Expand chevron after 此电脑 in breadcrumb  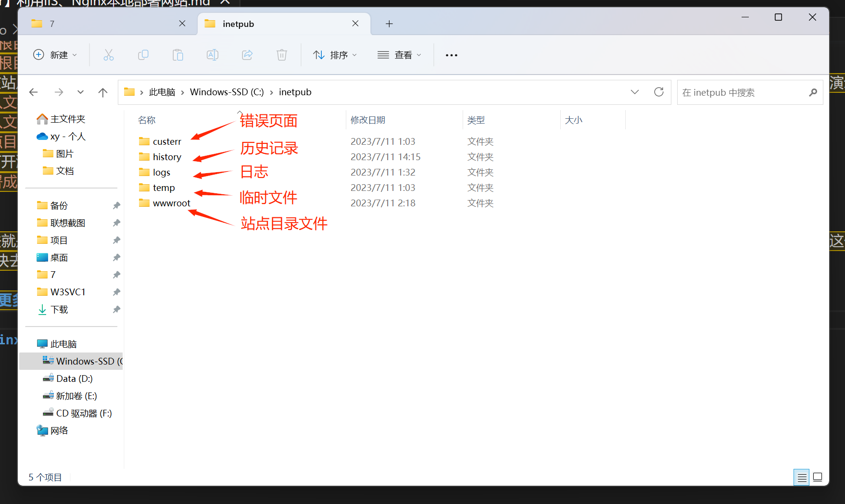(183, 92)
